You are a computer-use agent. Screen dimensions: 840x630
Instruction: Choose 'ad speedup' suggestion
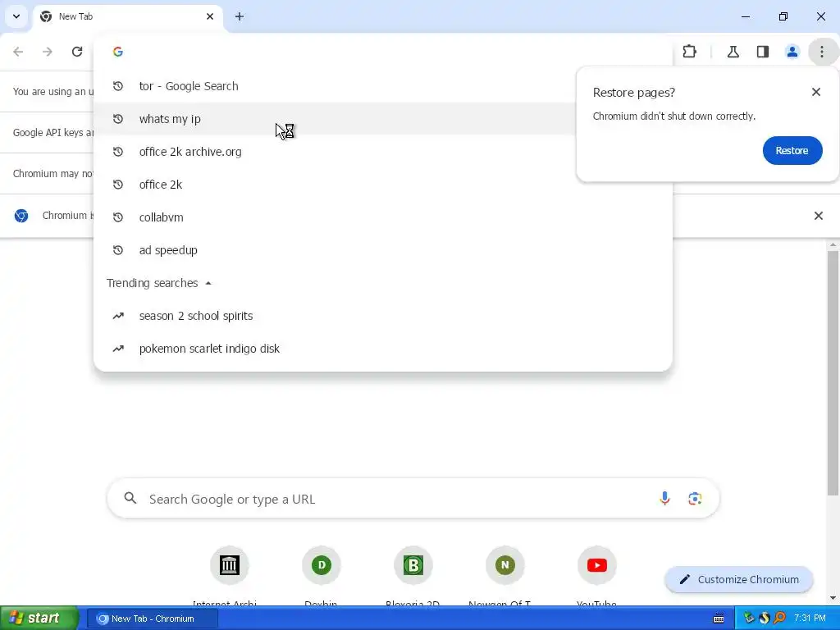382,250
